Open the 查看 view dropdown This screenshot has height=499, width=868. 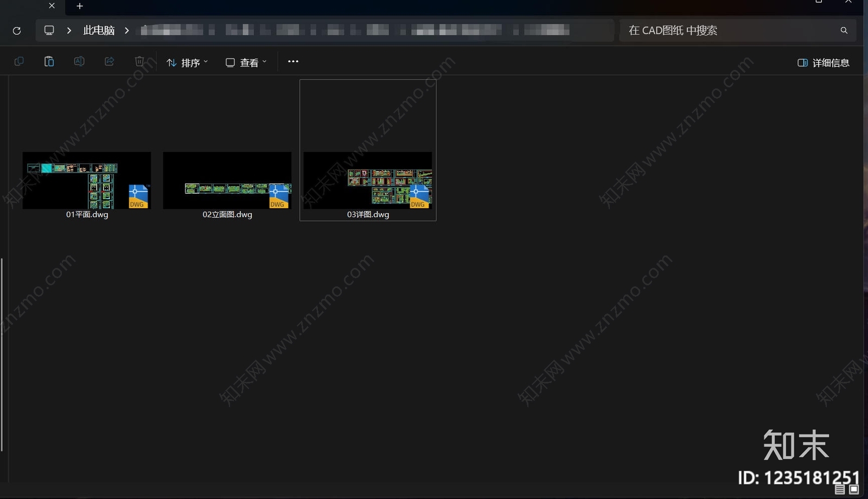coord(246,63)
